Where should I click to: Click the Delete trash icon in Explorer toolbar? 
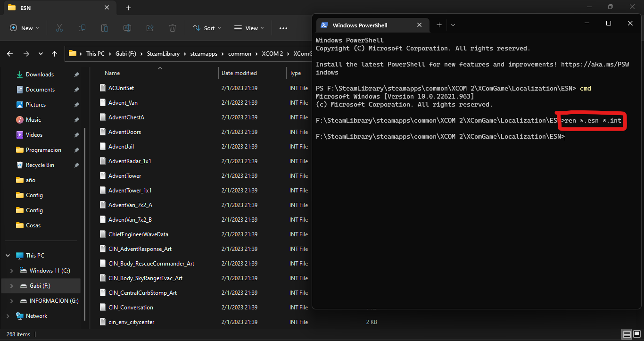[x=173, y=28]
